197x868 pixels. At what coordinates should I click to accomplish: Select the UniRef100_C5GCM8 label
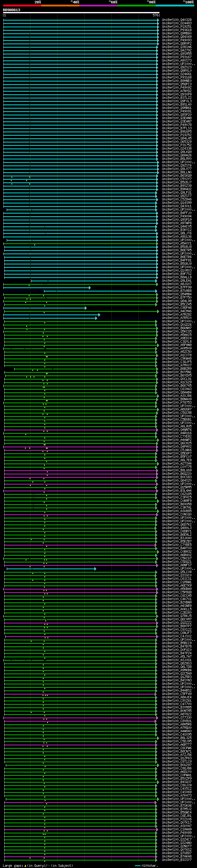point(177,413)
